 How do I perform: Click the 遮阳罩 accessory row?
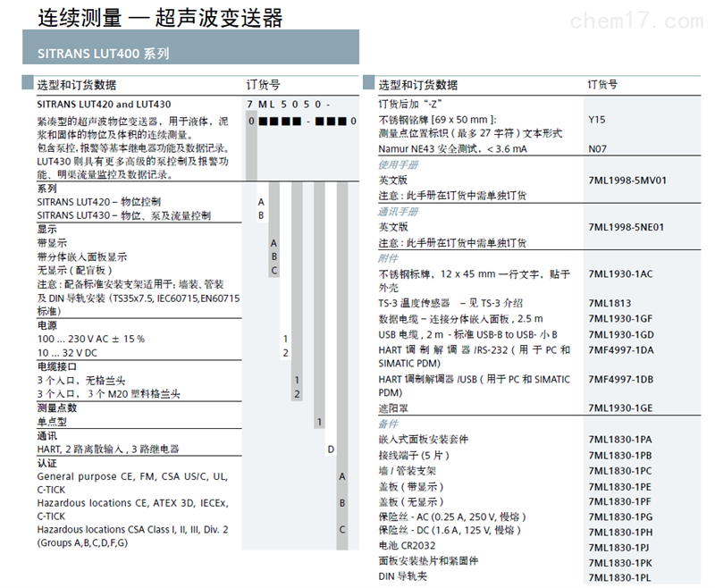pyautogui.click(x=393, y=408)
